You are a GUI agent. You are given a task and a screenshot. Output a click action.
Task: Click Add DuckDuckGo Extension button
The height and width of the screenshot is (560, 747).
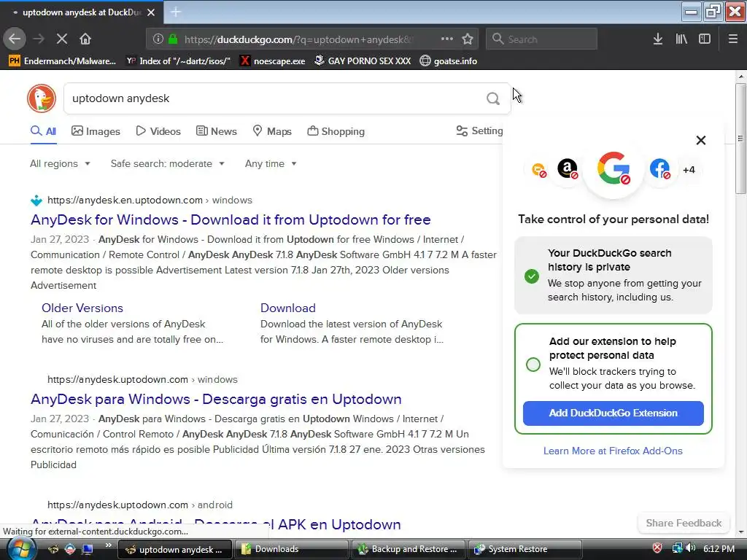[613, 413]
